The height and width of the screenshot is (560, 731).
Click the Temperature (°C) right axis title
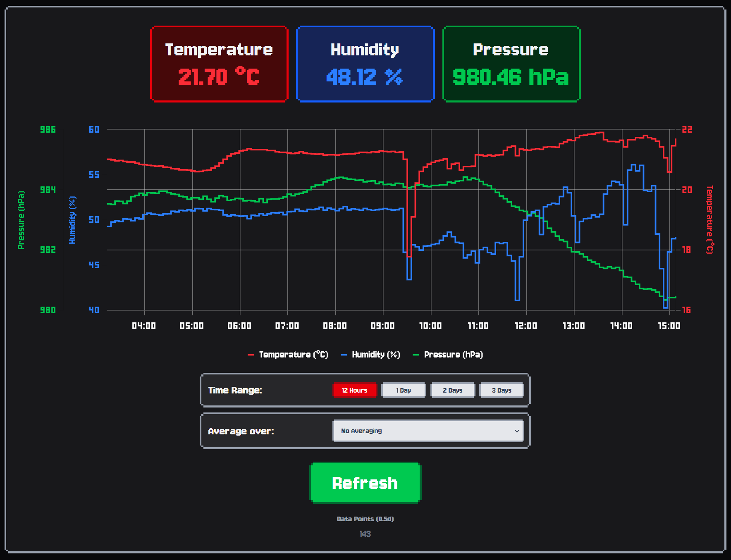[x=709, y=219]
